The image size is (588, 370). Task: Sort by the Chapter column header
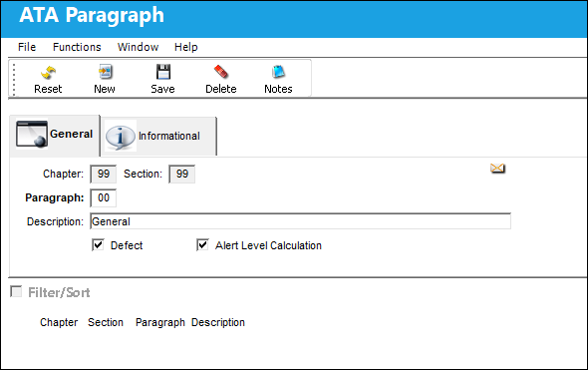click(59, 322)
